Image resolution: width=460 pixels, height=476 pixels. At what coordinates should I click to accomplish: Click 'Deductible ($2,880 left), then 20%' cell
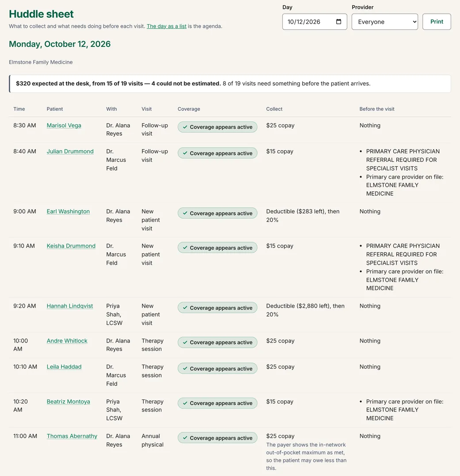[x=305, y=310]
